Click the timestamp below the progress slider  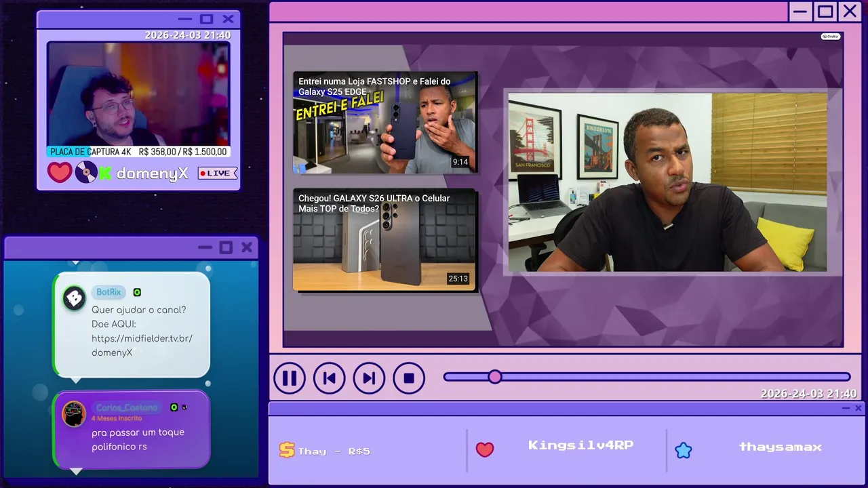[x=808, y=393]
